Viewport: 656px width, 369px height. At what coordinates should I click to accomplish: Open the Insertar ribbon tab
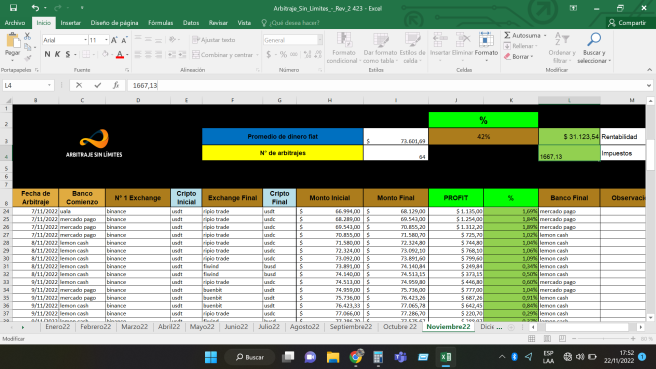[70, 23]
